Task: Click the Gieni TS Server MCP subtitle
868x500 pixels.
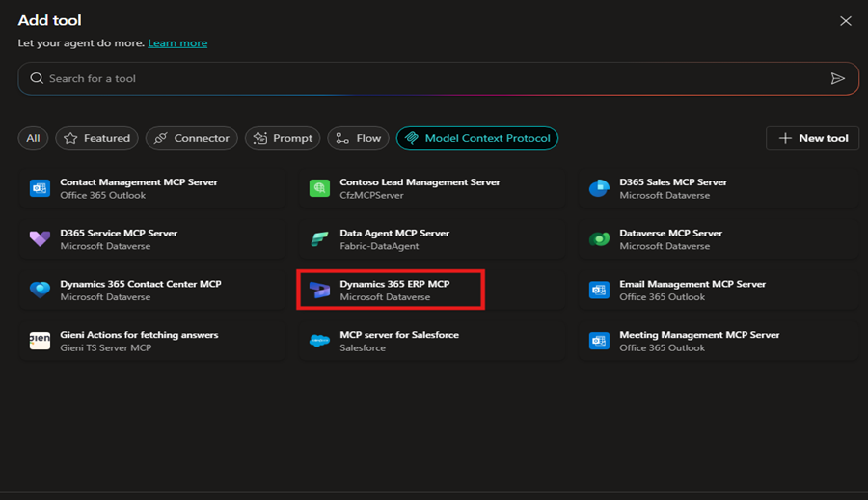Action: coord(106,348)
